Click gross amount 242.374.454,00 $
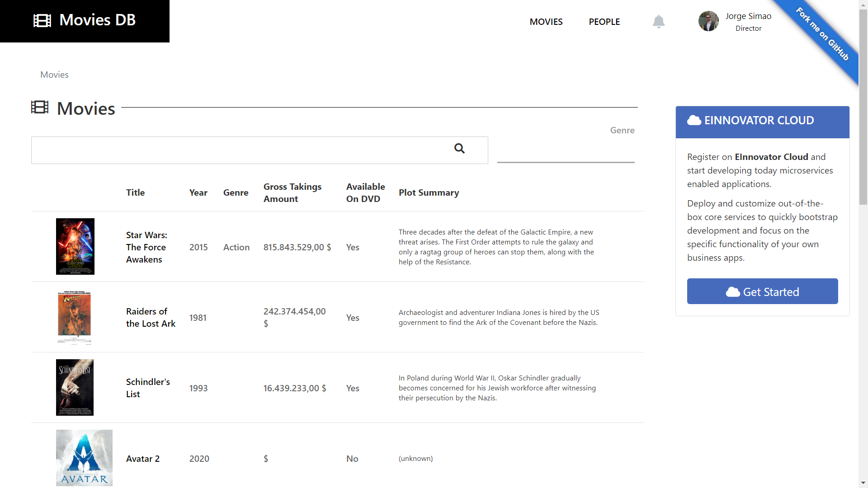The width and height of the screenshot is (868, 488). (x=294, y=317)
